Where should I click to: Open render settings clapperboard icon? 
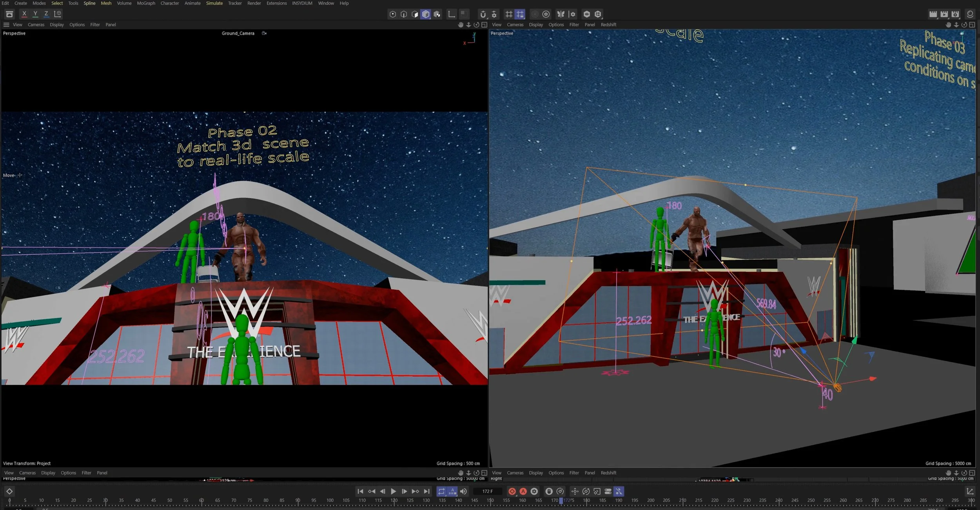[x=955, y=14]
